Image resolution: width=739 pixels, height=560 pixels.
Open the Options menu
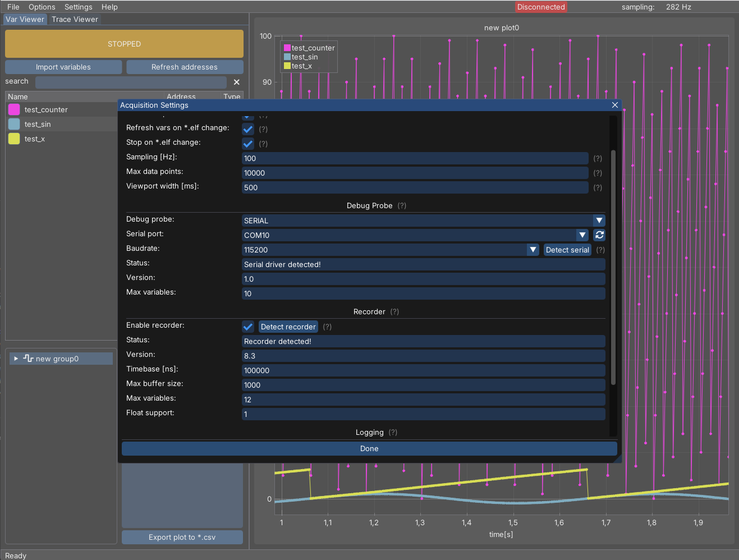point(42,7)
